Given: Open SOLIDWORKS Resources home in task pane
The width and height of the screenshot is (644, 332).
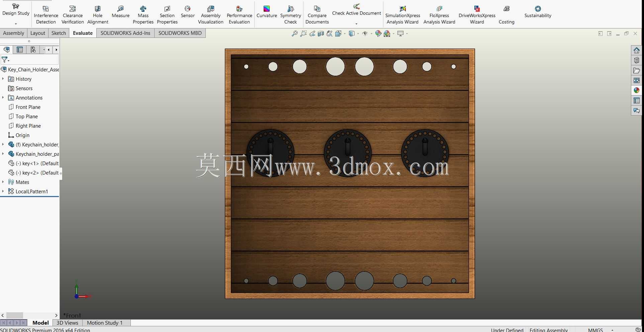Looking at the screenshot, I should tap(636, 50).
